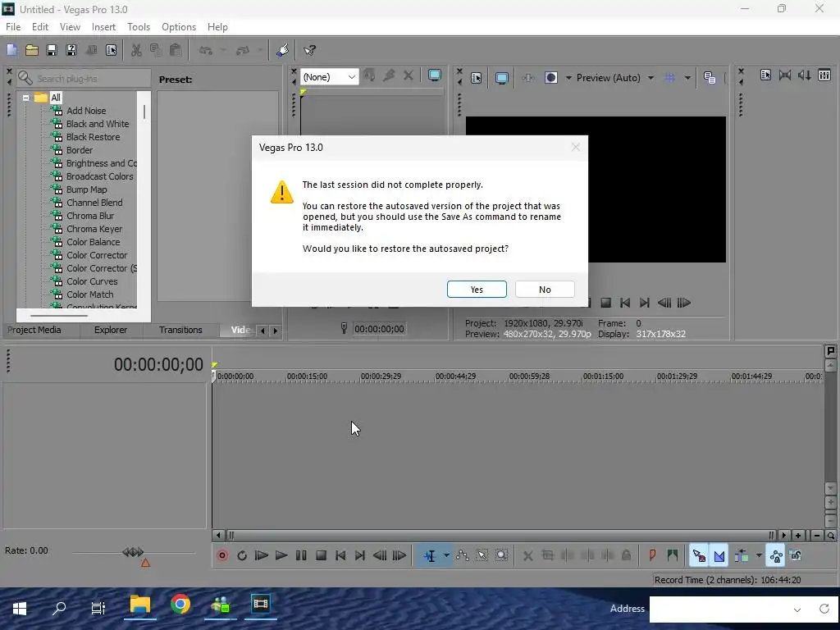Click the Undo arrow icon
The height and width of the screenshot is (630, 840).
[206, 50]
